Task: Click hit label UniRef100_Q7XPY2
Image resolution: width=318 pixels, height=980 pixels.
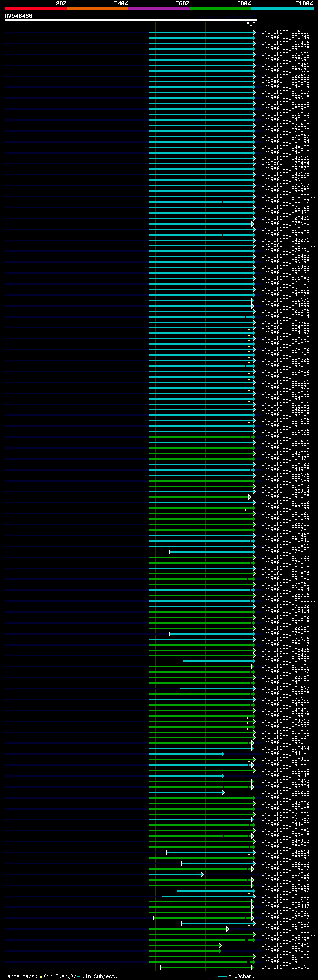Action: click(x=285, y=349)
